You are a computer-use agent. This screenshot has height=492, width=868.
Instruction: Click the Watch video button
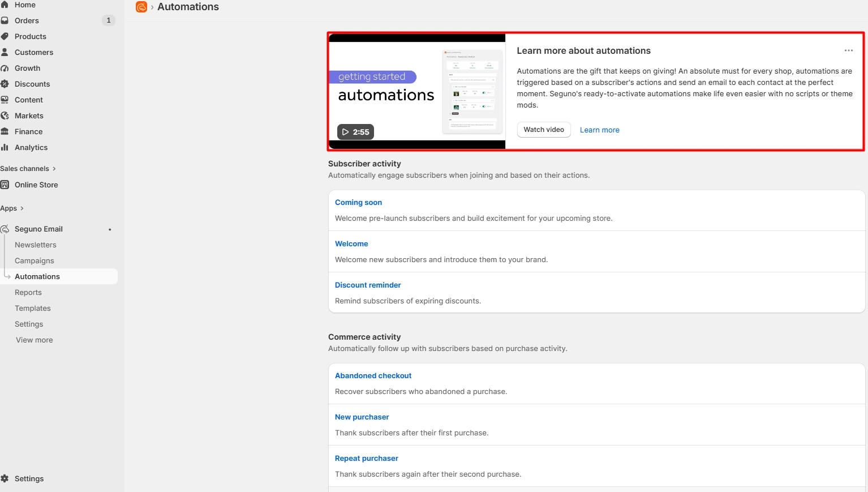544,130
